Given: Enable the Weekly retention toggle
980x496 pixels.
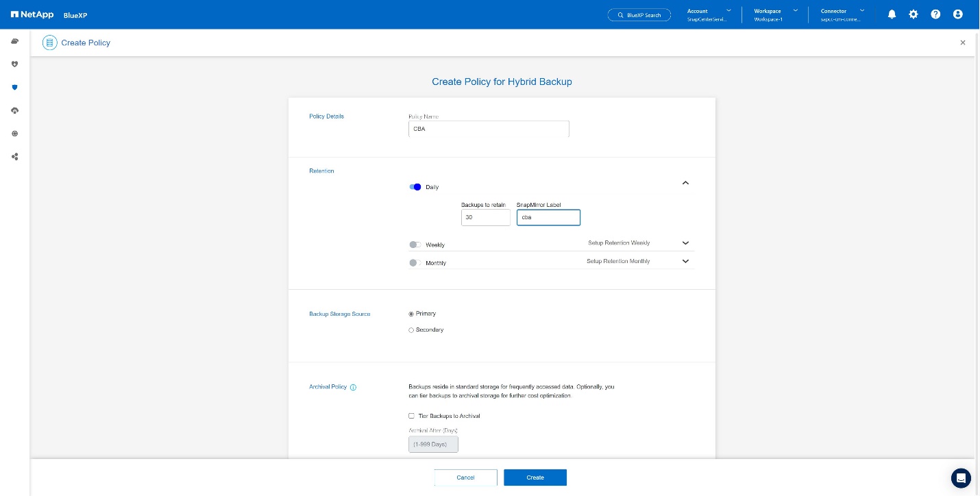Looking at the screenshot, I should [x=415, y=245].
